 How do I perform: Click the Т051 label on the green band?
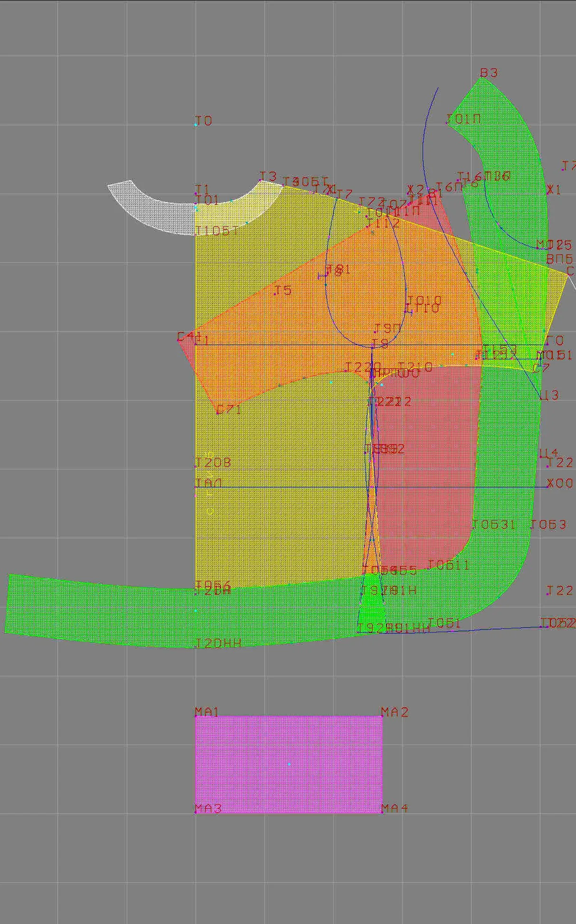click(x=444, y=623)
